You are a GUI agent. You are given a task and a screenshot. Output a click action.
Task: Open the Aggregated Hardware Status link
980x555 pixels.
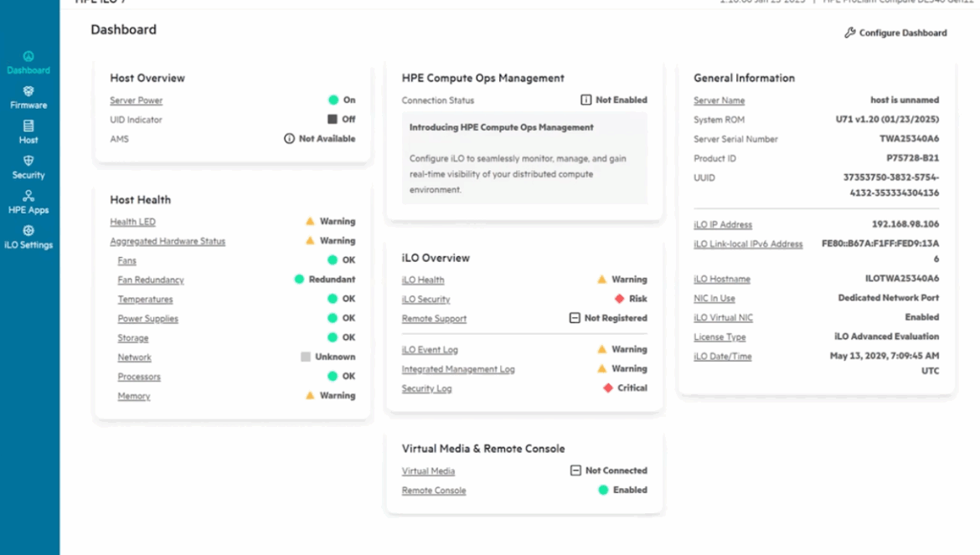[168, 241]
